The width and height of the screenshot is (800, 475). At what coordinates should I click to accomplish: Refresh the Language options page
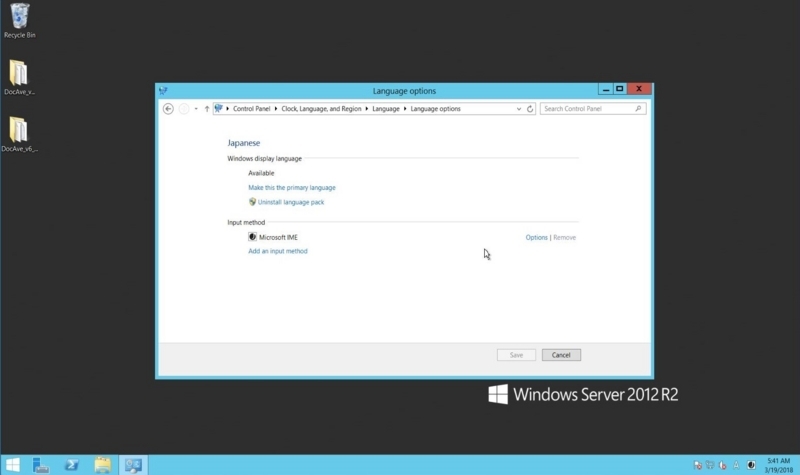pyautogui.click(x=530, y=109)
